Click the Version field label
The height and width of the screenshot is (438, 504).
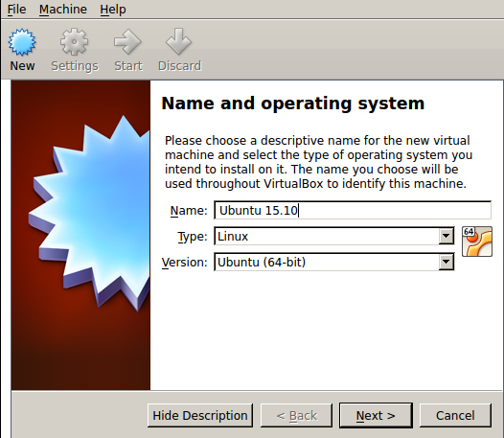(185, 262)
